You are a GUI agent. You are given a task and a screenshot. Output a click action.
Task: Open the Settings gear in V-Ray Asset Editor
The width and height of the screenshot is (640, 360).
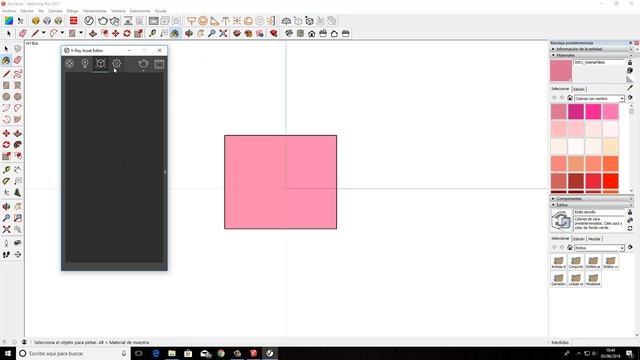coord(117,63)
